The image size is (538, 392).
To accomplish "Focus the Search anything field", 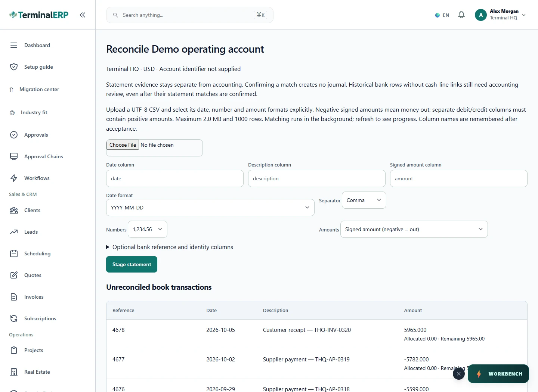I will (190, 15).
